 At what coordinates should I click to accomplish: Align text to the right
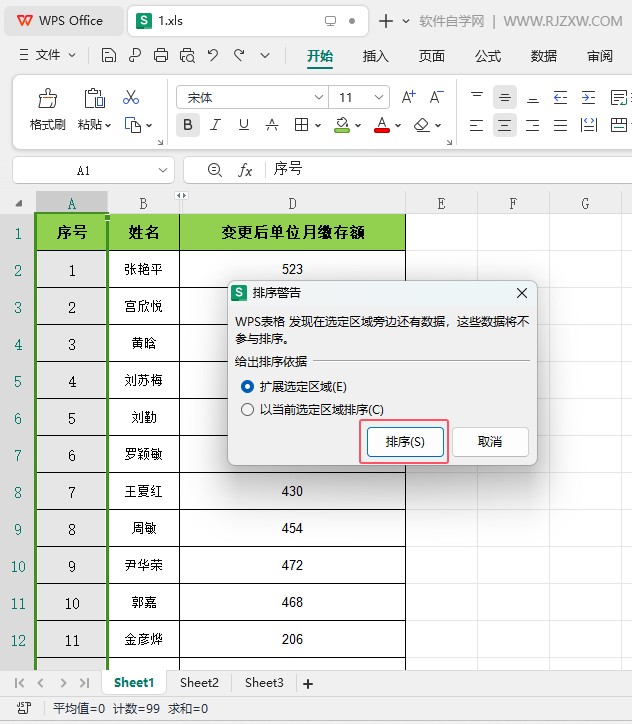click(x=533, y=125)
